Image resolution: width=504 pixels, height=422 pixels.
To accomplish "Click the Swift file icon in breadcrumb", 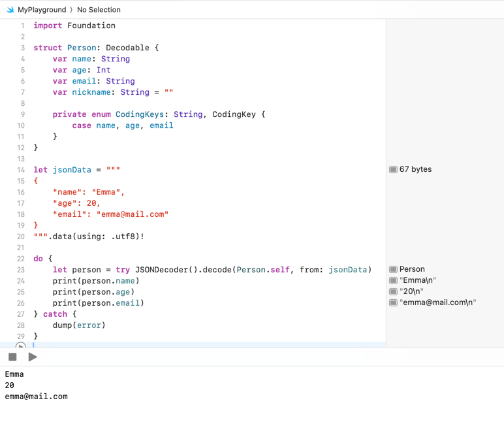I will click(10, 10).
